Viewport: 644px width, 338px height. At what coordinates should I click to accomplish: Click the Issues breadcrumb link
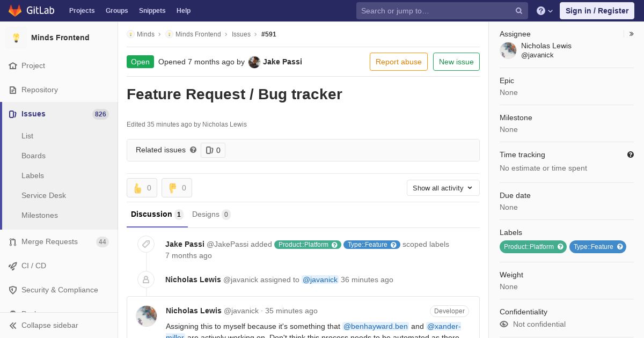click(241, 34)
